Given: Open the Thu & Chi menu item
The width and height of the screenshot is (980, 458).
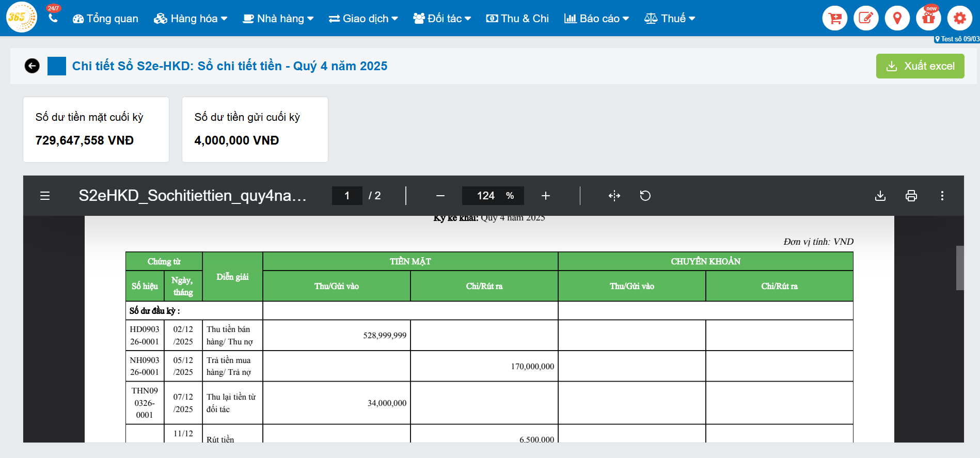Looking at the screenshot, I should coord(517,19).
